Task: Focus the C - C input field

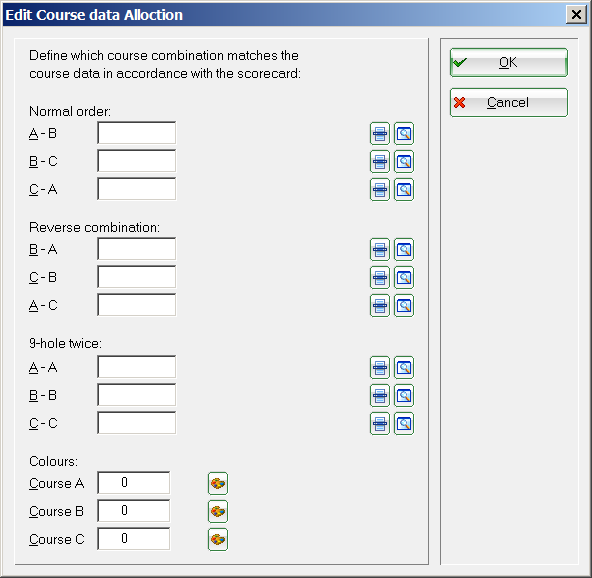Action: click(137, 423)
